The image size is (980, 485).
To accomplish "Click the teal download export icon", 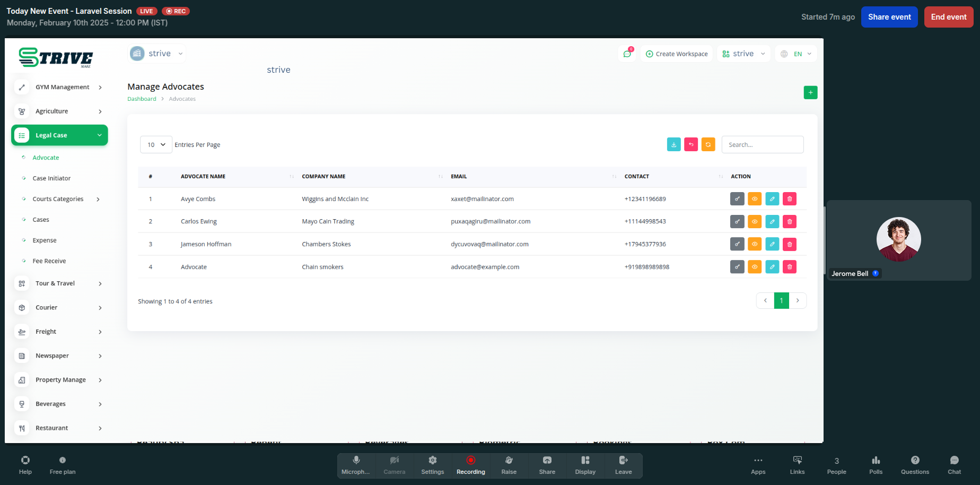I will pyautogui.click(x=673, y=144).
